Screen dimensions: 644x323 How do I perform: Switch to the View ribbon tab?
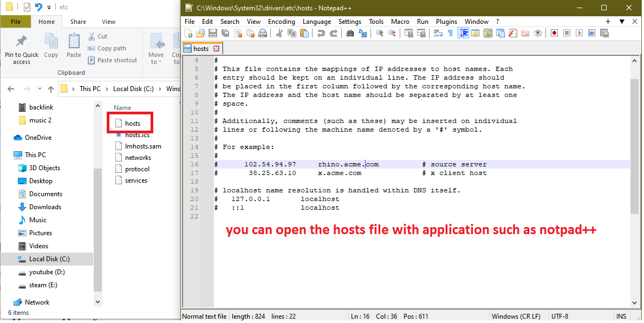(108, 22)
